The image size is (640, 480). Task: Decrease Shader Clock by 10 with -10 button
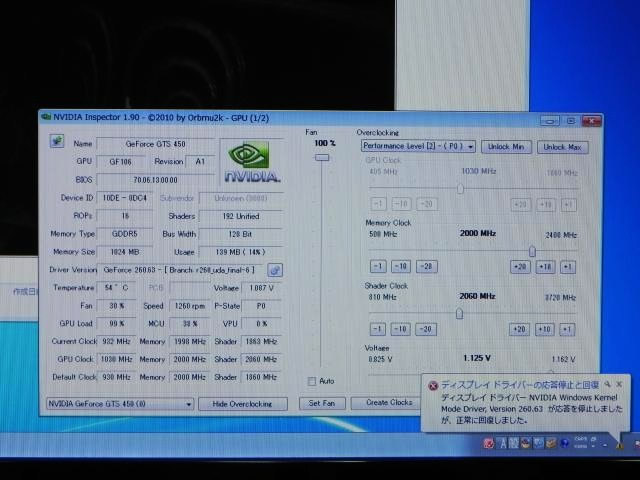click(400, 329)
